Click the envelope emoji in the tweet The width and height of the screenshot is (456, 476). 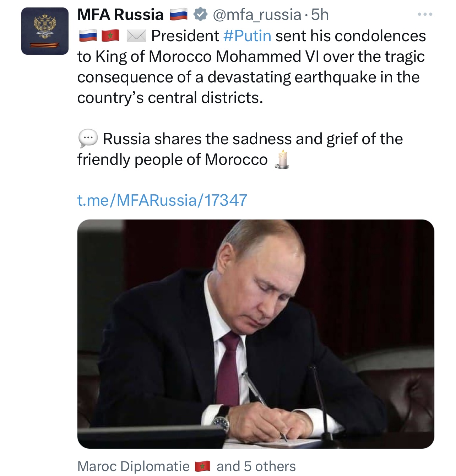click(x=136, y=36)
